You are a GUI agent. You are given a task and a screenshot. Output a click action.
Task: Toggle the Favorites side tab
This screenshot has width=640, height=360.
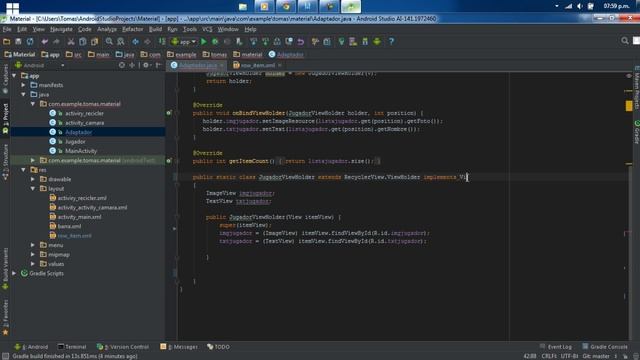[x=5, y=316]
